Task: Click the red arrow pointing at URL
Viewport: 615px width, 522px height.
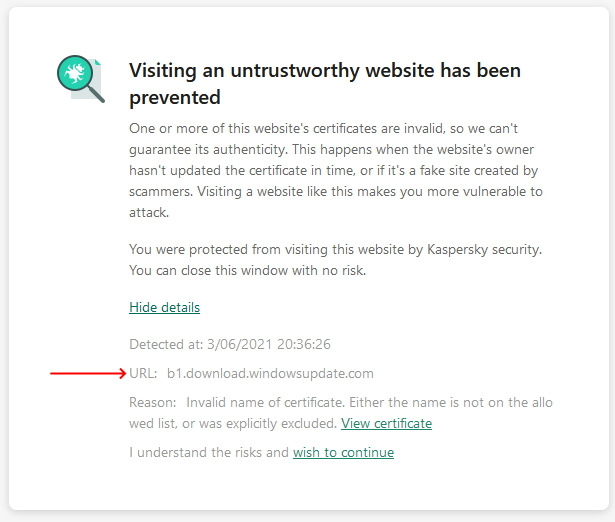Action: point(88,373)
